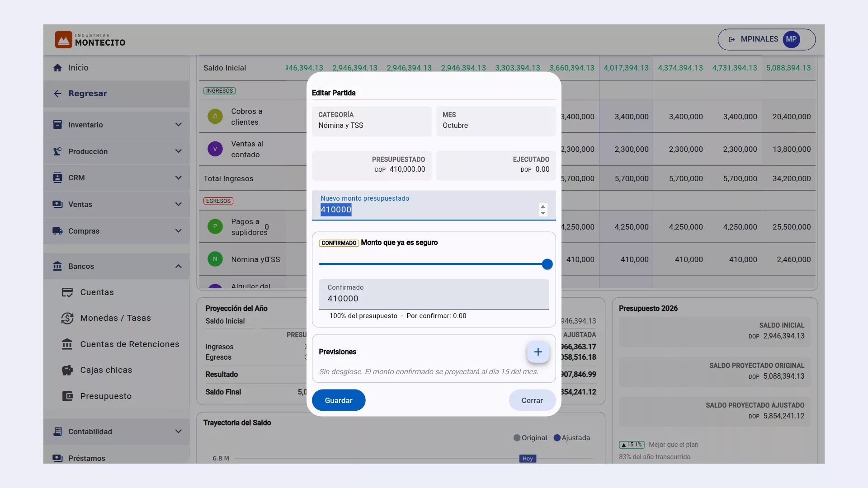Click the Producción robot arm icon
The width and height of the screenshot is (868, 488).
click(57, 151)
